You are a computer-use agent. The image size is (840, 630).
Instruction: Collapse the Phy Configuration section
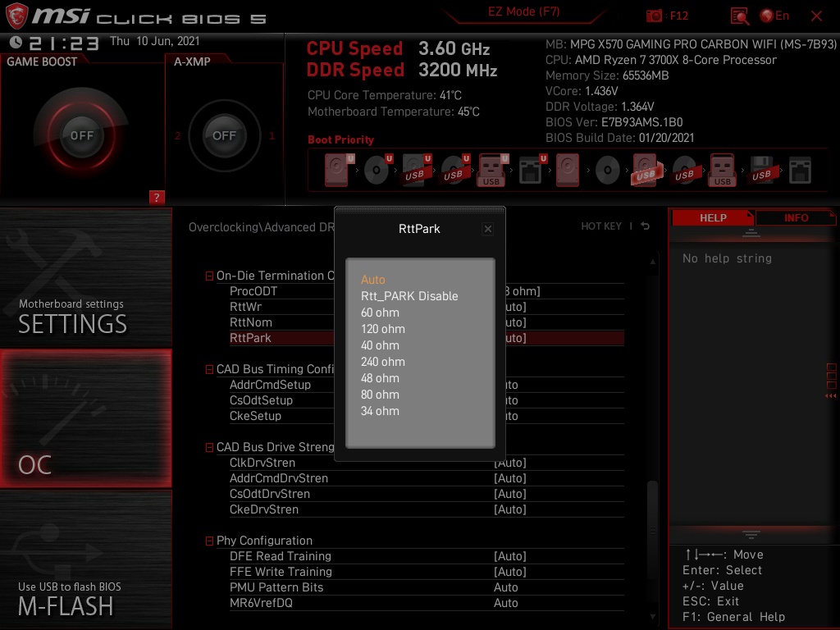[x=209, y=541]
